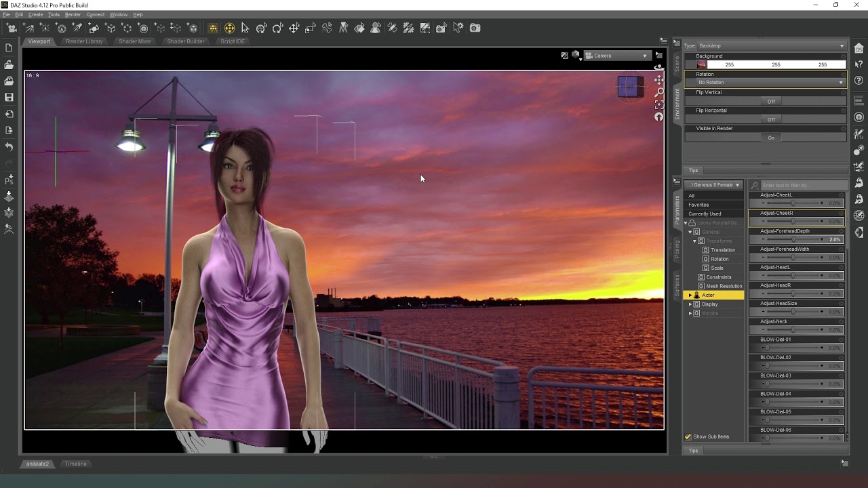The width and height of the screenshot is (868, 488).
Task: Undo last action from left sidebar
Action: [9, 146]
